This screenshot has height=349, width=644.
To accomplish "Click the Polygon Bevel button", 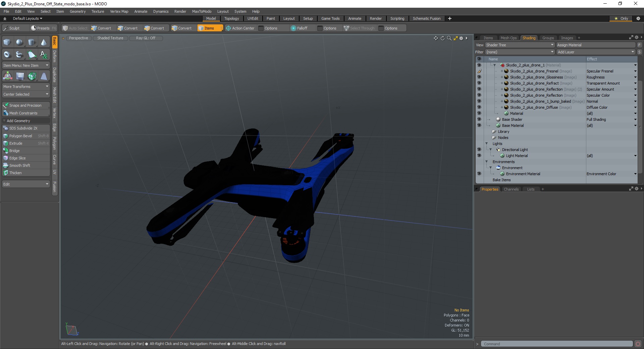I will point(26,136).
